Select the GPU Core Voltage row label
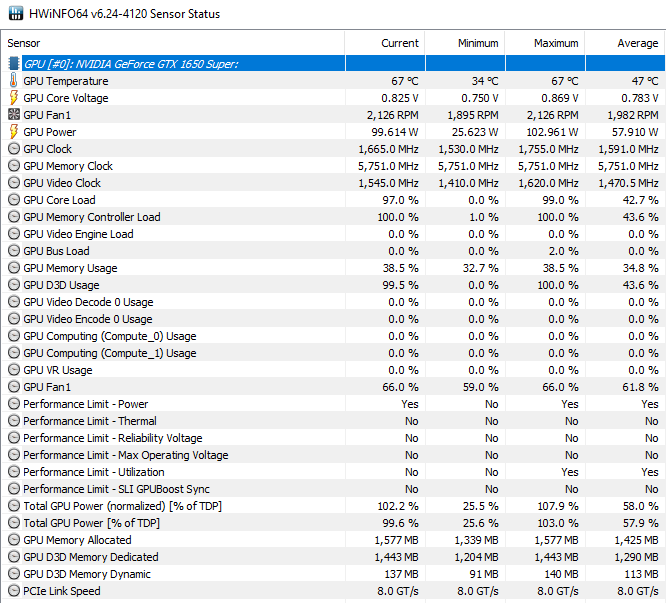This screenshot has height=603, width=666. [x=66, y=98]
